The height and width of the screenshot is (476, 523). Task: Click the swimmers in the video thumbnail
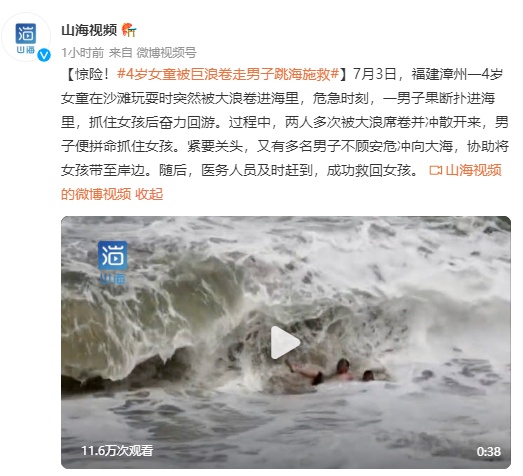(334, 371)
